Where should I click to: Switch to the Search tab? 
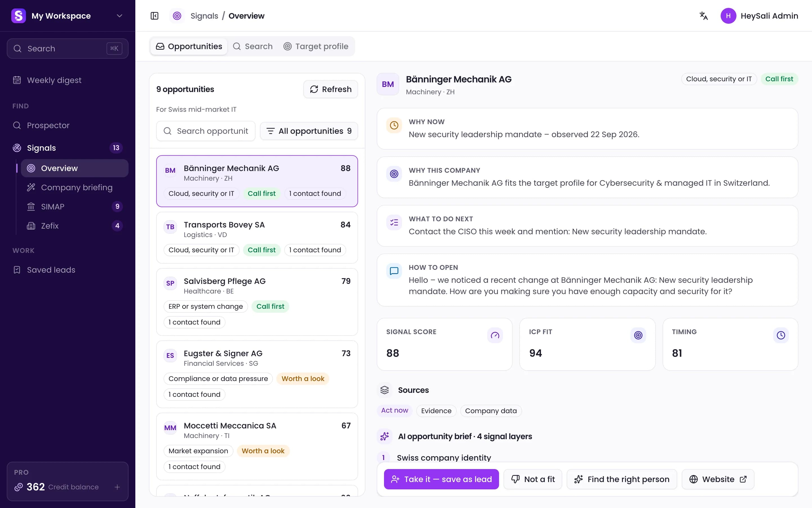tap(253, 46)
